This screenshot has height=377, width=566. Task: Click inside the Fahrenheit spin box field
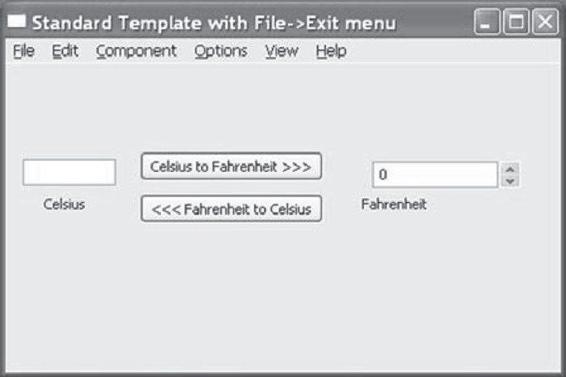pyautogui.click(x=435, y=175)
